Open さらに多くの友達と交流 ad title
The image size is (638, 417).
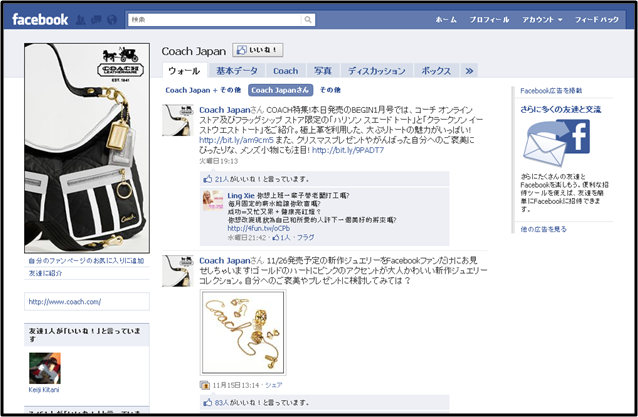(x=560, y=109)
